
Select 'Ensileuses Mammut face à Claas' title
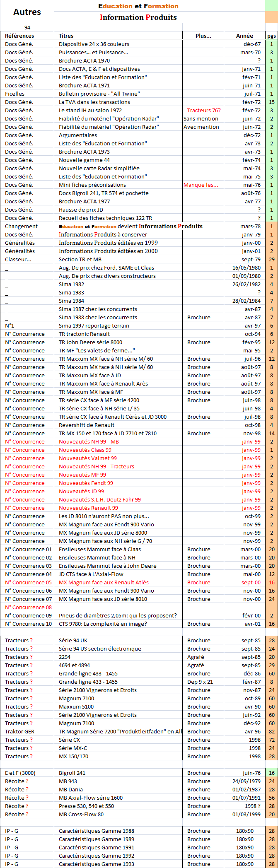coord(100,549)
